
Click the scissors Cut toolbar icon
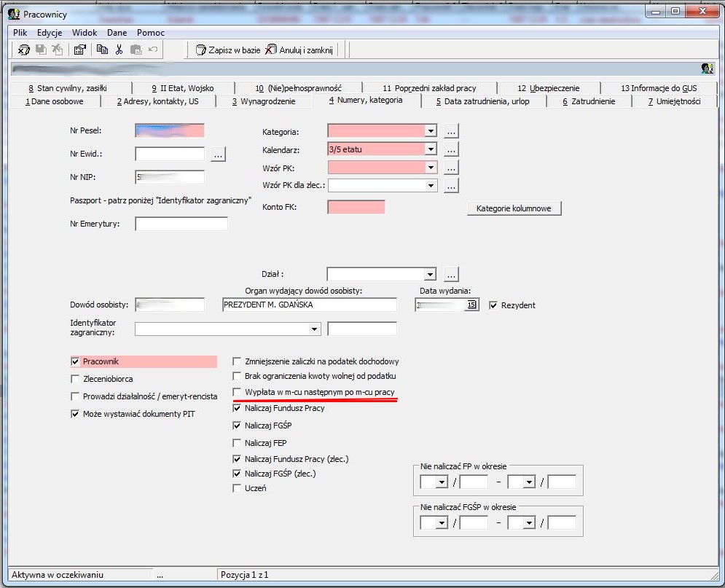pyautogui.click(x=119, y=50)
